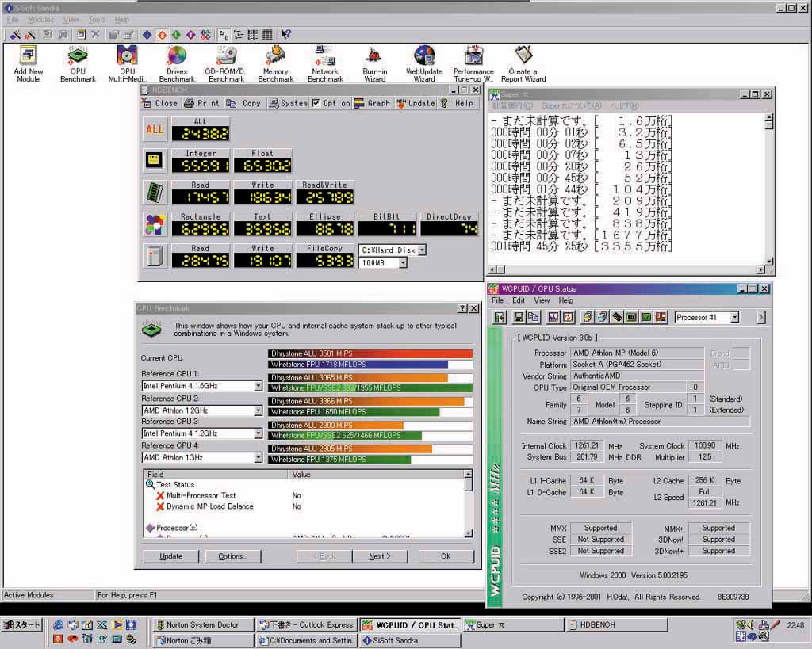Click the Close button in HDBENCH toolbar

(x=160, y=103)
